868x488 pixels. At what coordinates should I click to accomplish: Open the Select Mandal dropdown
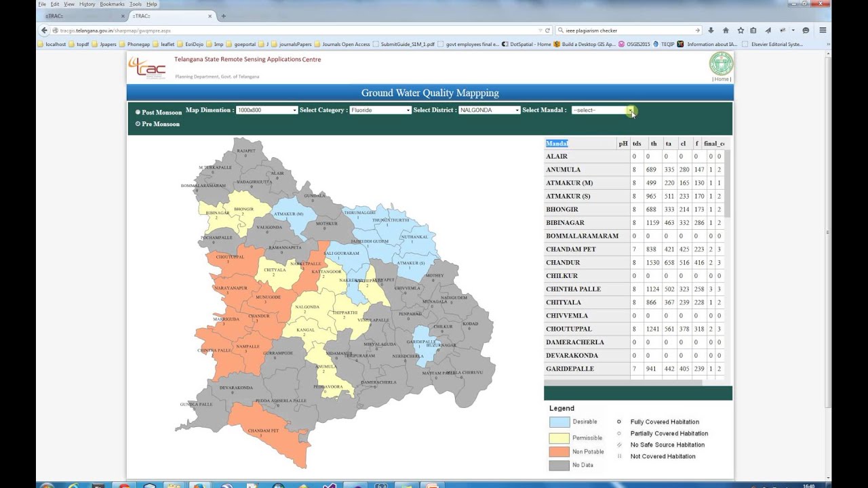click(602, 110)
